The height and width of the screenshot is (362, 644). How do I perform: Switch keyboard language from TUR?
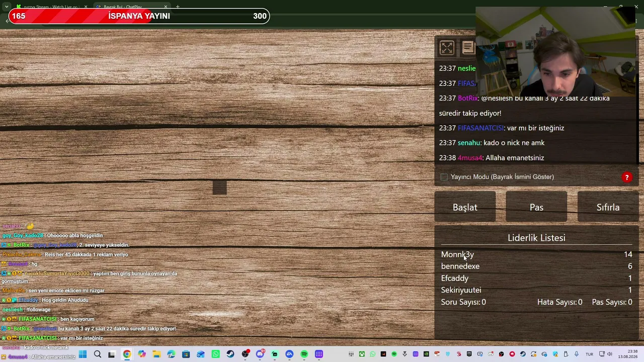click(x=589, y=354)
